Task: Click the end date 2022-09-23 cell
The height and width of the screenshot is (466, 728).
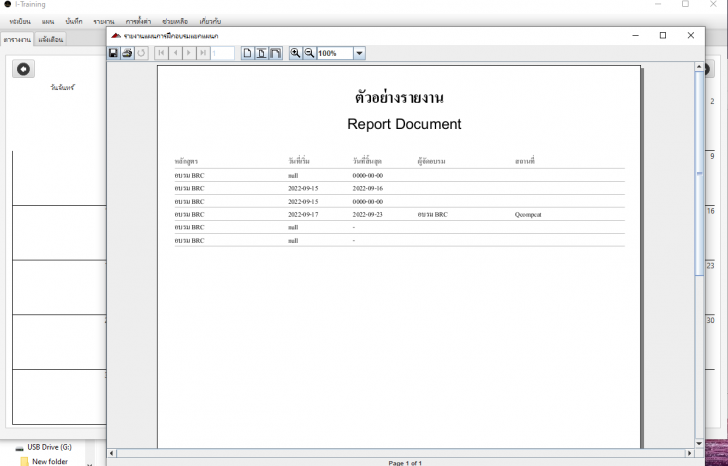Action: pyautogui.click(x=367, y=214)
